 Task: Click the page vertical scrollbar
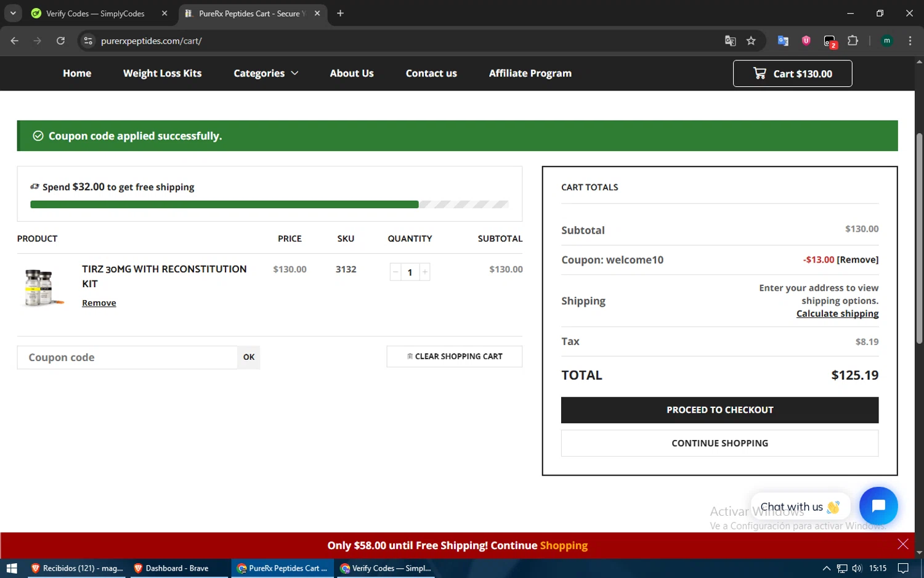click(x=919, y=238)
